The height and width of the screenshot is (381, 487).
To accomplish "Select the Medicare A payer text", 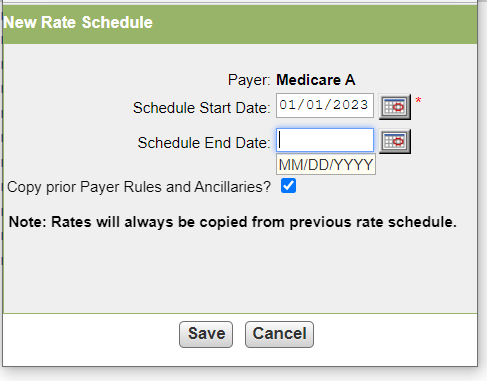I will [316, 80].
